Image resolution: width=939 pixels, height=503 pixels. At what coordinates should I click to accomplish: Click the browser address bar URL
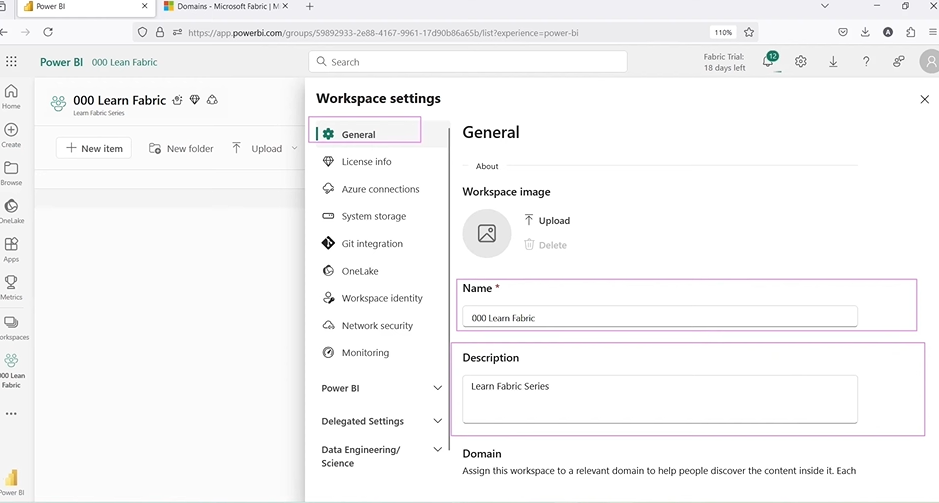coord(383,33)
